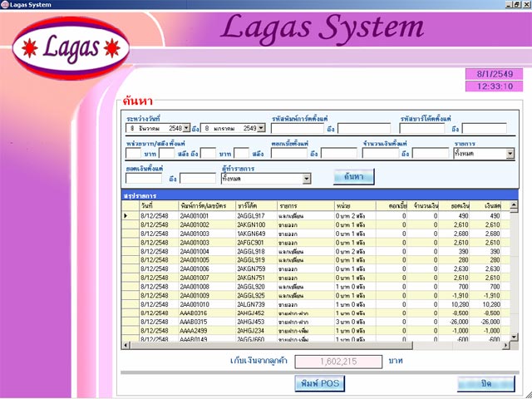Click the พิมพ์ POS print button
The height and width of the screenshot is (399, 532).
click(319, 383)
